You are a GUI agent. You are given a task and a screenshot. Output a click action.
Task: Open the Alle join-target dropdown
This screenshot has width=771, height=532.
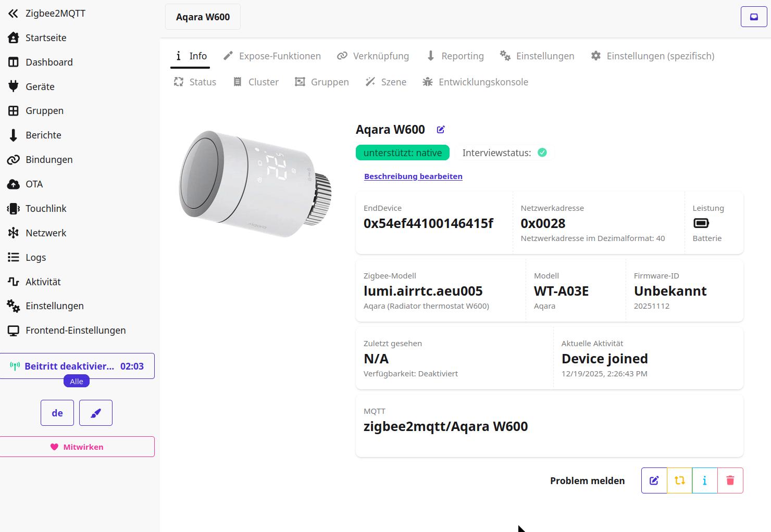pos(77,382)
